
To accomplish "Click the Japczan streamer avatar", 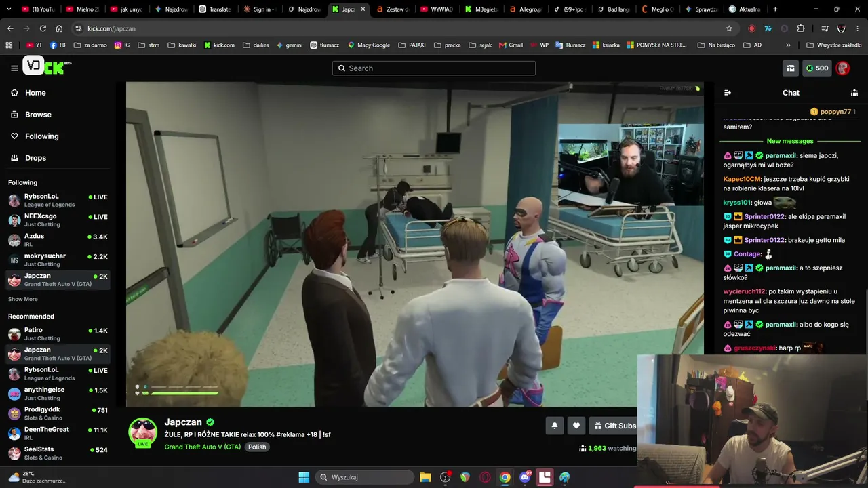I will [143, 432].
